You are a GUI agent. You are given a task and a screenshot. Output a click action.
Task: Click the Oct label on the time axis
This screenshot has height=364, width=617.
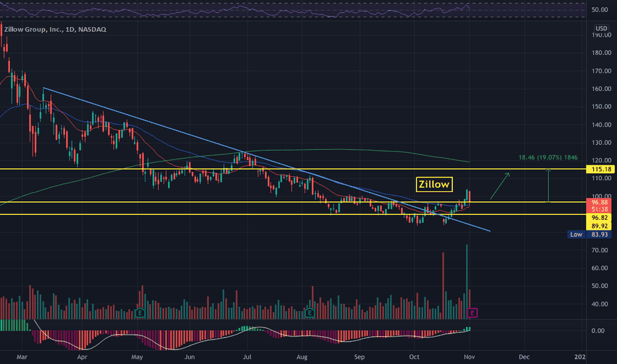click(x=414, y=357)
